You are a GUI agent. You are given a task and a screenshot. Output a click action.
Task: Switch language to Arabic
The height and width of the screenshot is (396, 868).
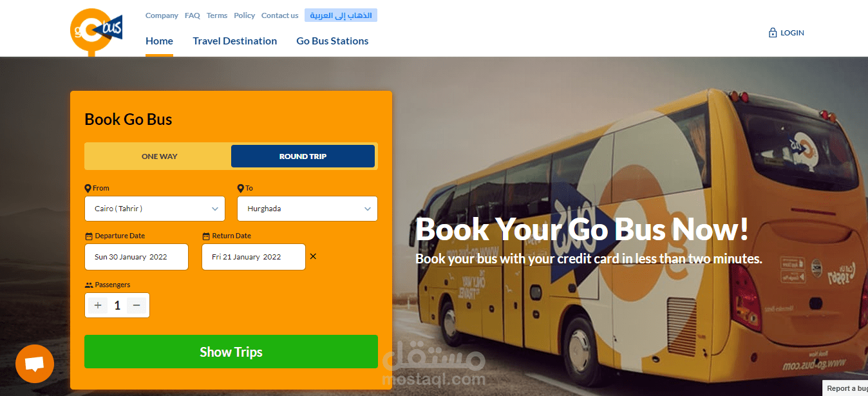pos(341,15)
